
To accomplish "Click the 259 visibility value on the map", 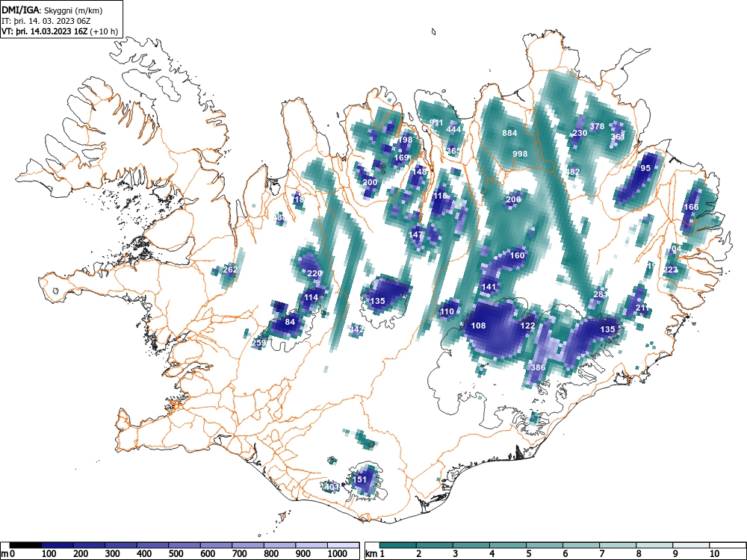I will click(x=258, y=343).
